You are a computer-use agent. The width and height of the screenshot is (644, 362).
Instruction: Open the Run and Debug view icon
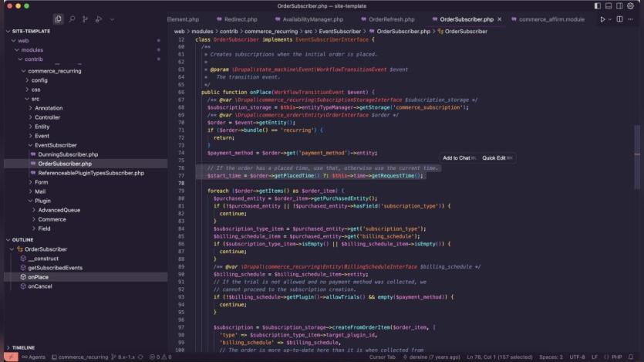pos(99,19)
